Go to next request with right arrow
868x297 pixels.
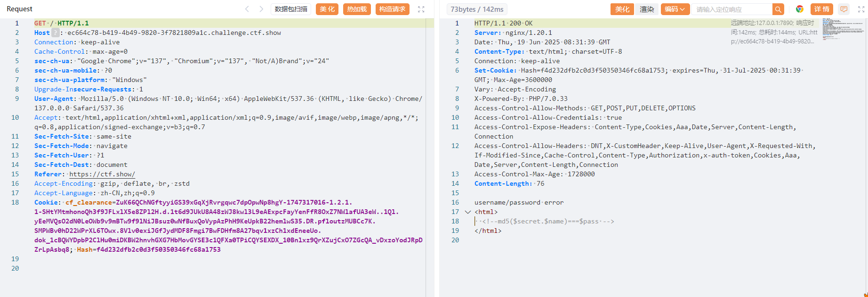coord(262,9)
